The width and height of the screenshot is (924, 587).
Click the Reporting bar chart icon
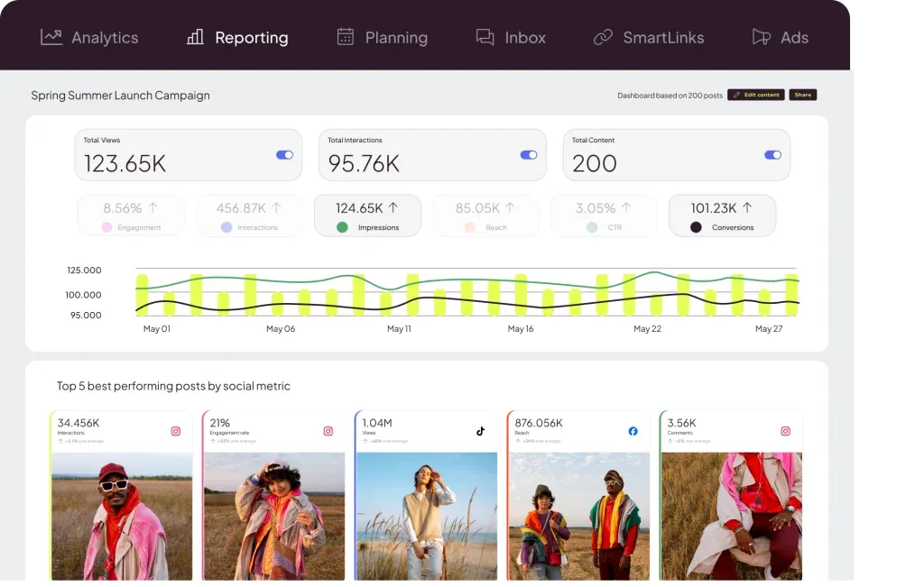[x=195, y=37]
